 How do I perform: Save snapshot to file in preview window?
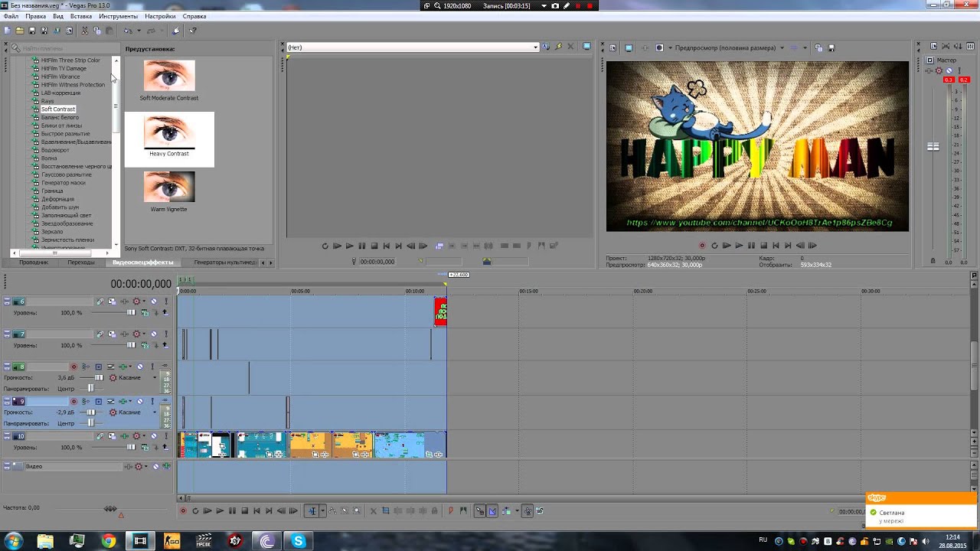[831, 47]
